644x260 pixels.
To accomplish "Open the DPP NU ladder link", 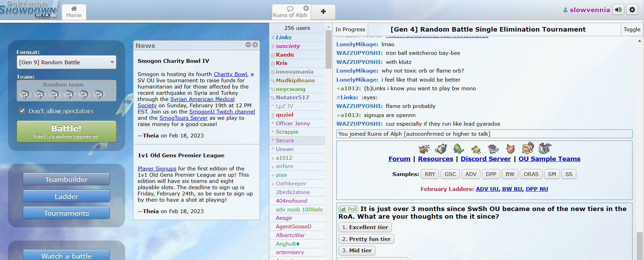I will 537,189.
